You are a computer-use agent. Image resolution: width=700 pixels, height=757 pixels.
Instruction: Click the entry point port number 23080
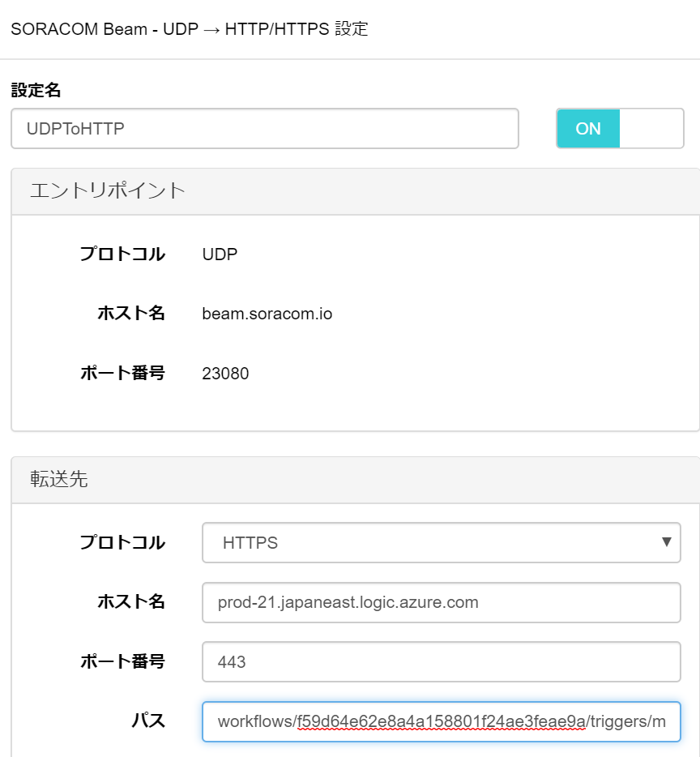[x=226, y=374]
